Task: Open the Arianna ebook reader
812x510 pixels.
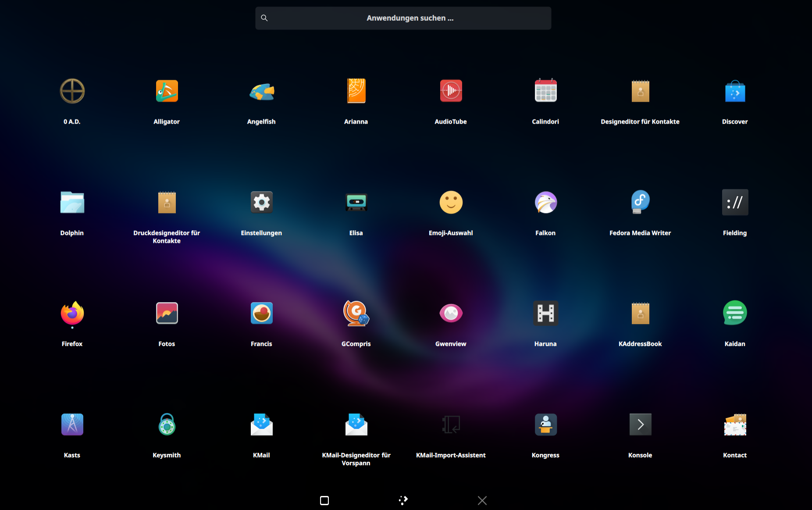Action: click(356, 91)
